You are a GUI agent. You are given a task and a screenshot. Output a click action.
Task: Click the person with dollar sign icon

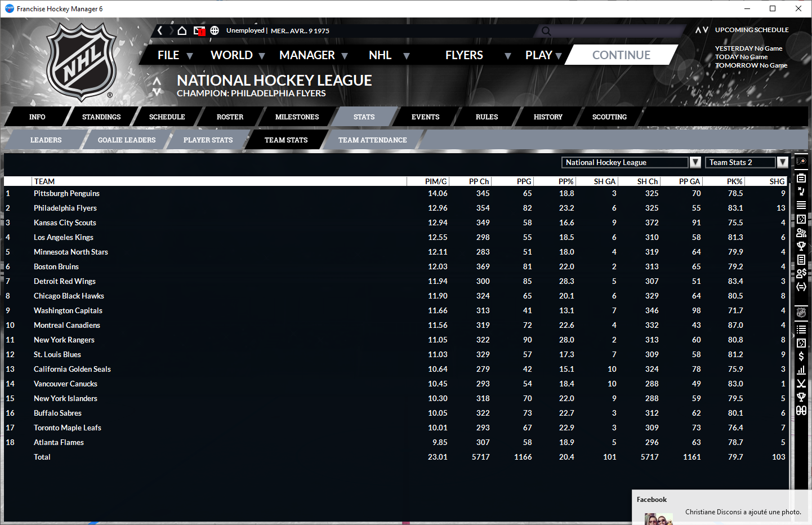[x=801, y=273]
